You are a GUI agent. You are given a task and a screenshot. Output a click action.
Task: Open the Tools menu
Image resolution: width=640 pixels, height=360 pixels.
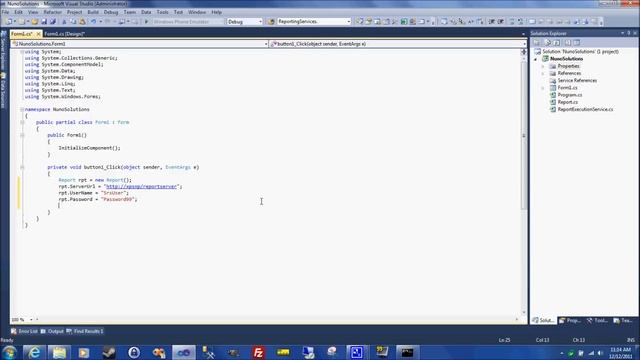click(162, 12)
